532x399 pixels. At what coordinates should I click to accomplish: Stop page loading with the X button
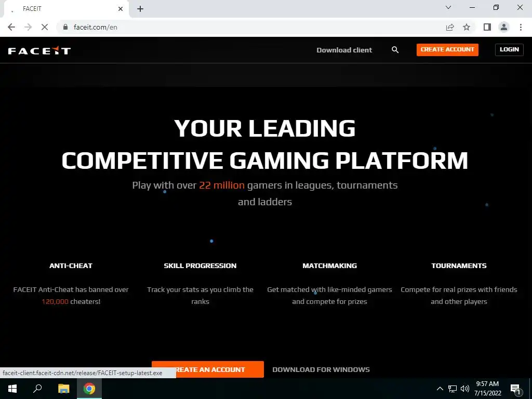pyautogui.click(x=45, y=27)
